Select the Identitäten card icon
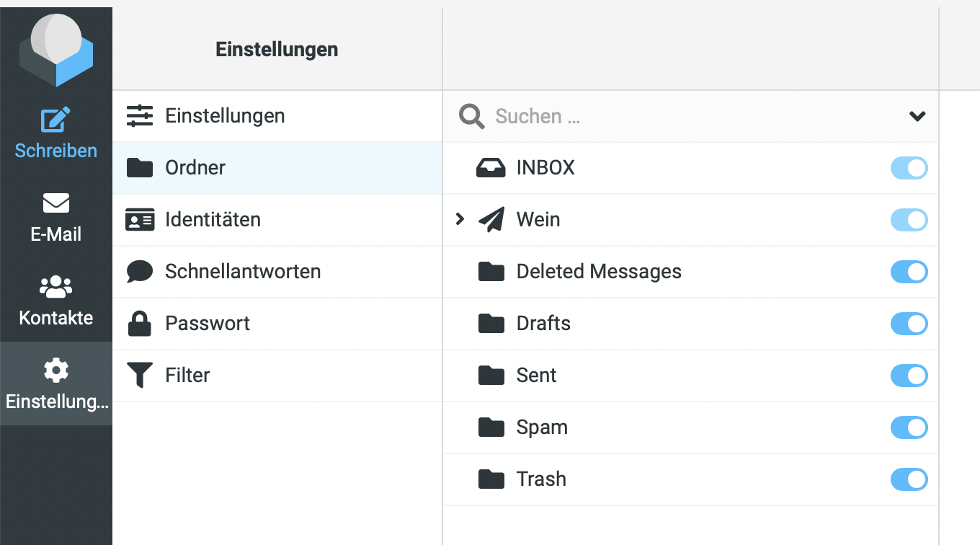 click(139, 219)
